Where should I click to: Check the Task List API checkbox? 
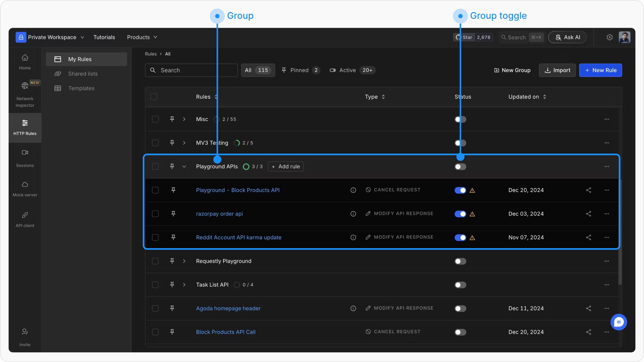(x=155, y=285)
